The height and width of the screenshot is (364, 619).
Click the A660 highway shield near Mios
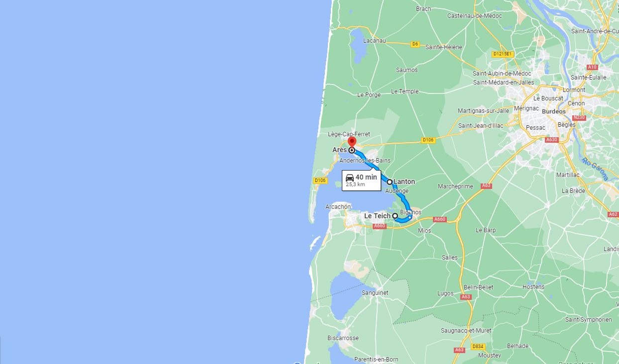point(439,219)
